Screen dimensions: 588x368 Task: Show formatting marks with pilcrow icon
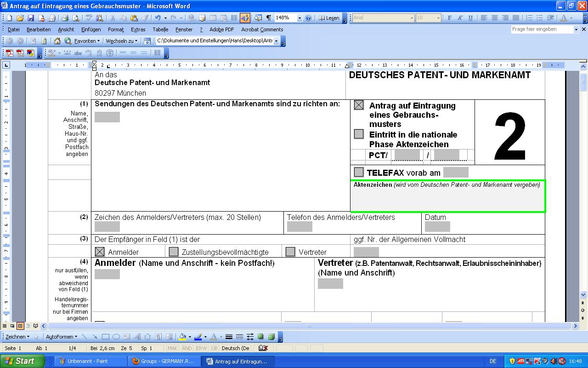(269, 18)
